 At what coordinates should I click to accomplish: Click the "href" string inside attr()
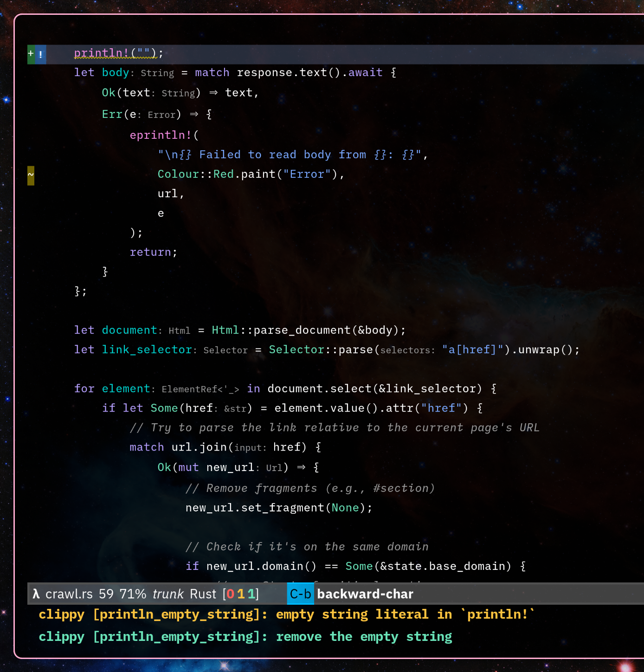point(441,408)
